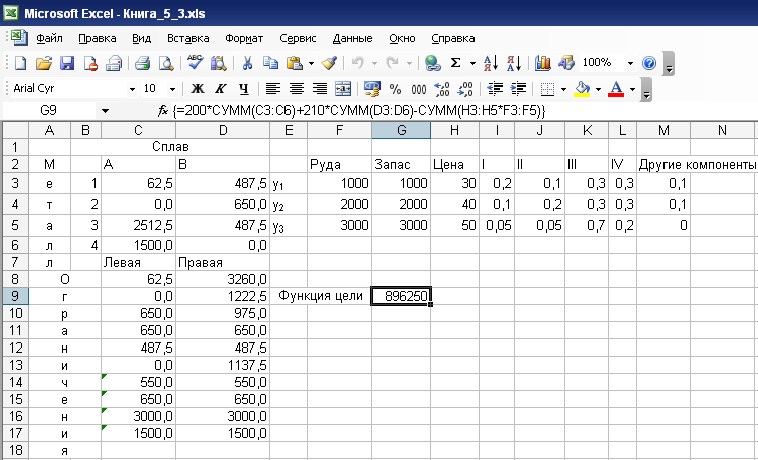Save the workbook with the floppy icon
Image resolution: width=758 pixels, height=460 pixels.
click(x=67, y=63)
